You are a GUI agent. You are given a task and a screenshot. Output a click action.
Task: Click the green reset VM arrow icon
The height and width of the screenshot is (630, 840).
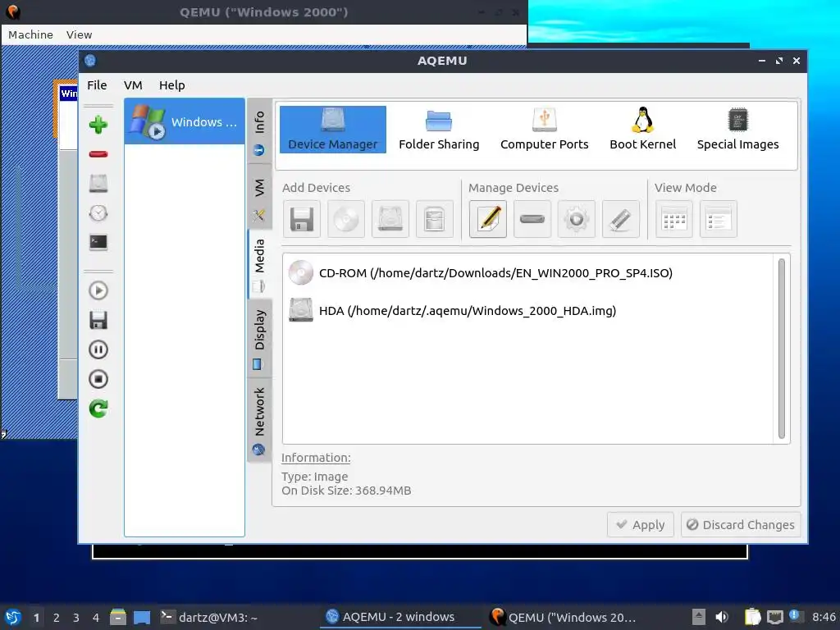pyautogui.click(x=98, y=409)
